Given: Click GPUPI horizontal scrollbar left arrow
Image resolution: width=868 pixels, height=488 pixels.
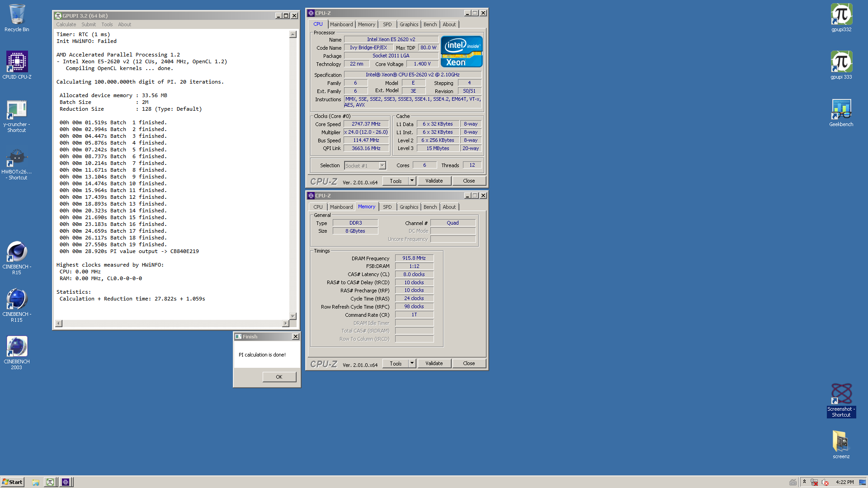Looking at the screenshot, I should coord(59,324).
